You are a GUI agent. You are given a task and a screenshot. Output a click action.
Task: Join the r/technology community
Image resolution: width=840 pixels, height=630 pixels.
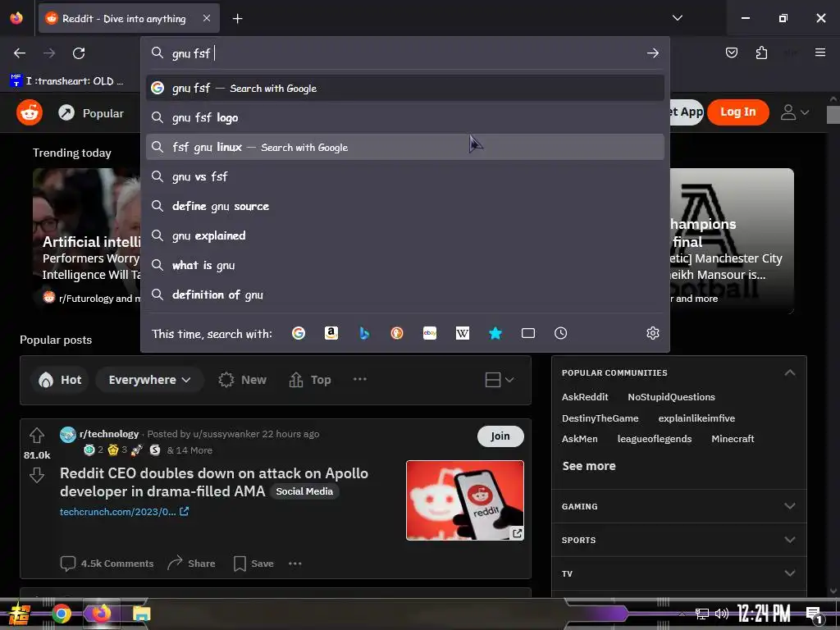[x=500, y=436]
